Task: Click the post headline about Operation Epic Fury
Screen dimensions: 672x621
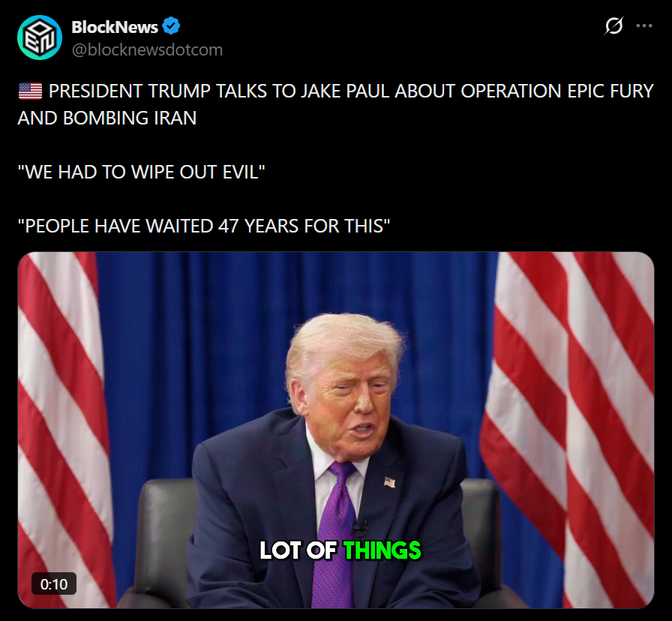Action: pos(335,104)
